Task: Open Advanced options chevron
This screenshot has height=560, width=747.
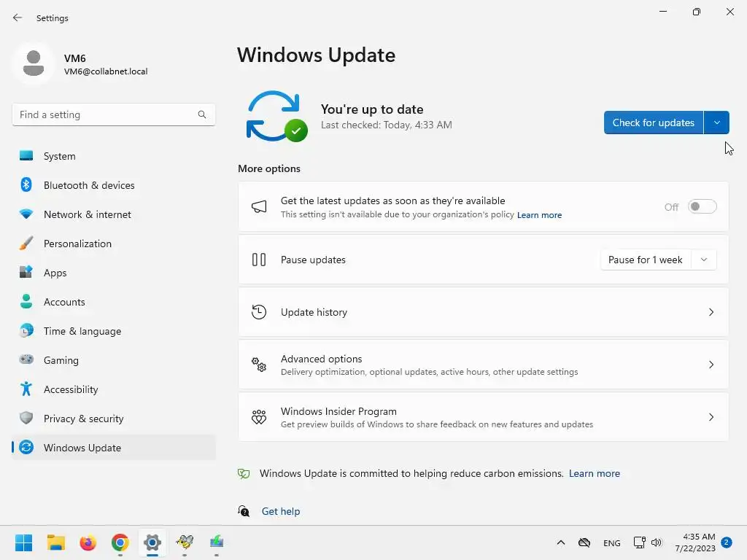Action: point(711,365)
